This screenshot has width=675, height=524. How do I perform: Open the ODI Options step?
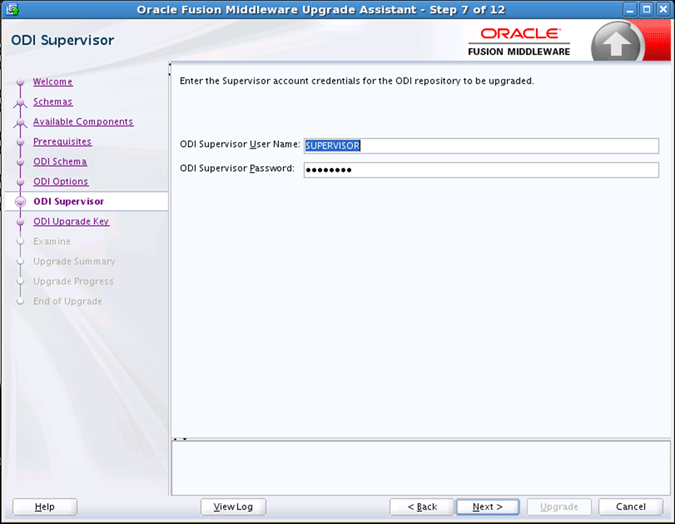click(61, 182)
